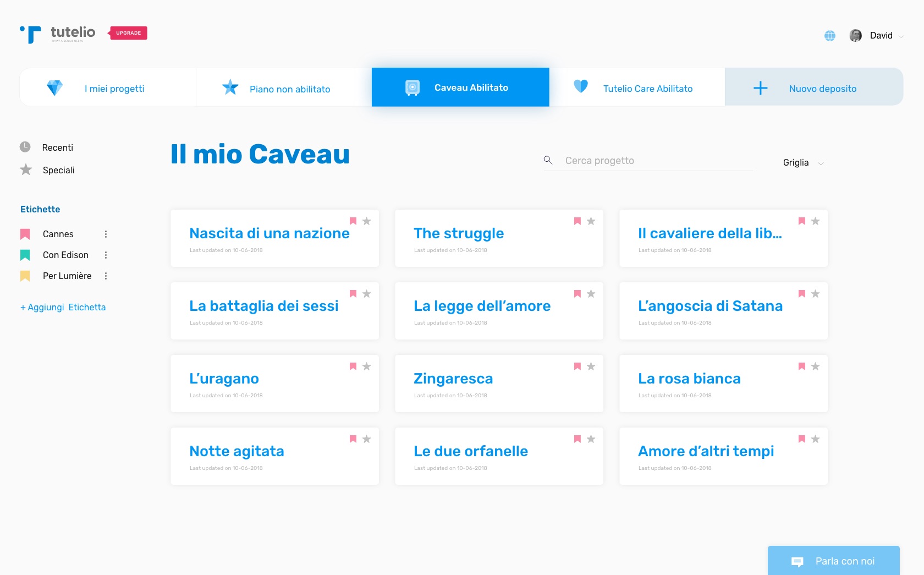The width and height of the screenshot is (924, 575).
Task: Click the bookmark icon on Zingaresca card
Action: coord(577,366)
